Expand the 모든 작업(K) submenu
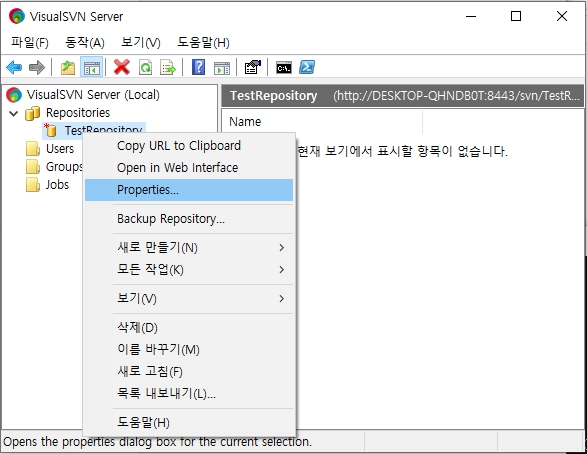 point(189,269)
